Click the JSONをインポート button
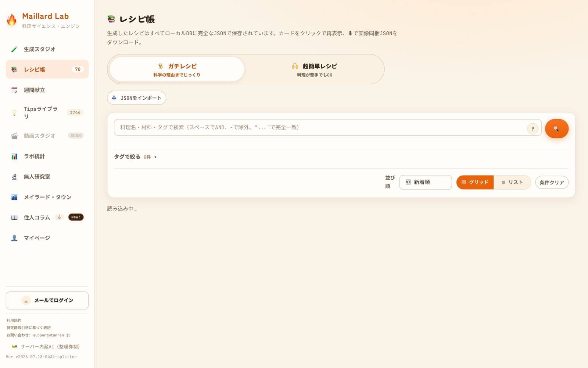The height and width of the screenshot is (368, 588). [x=137, y=98]
